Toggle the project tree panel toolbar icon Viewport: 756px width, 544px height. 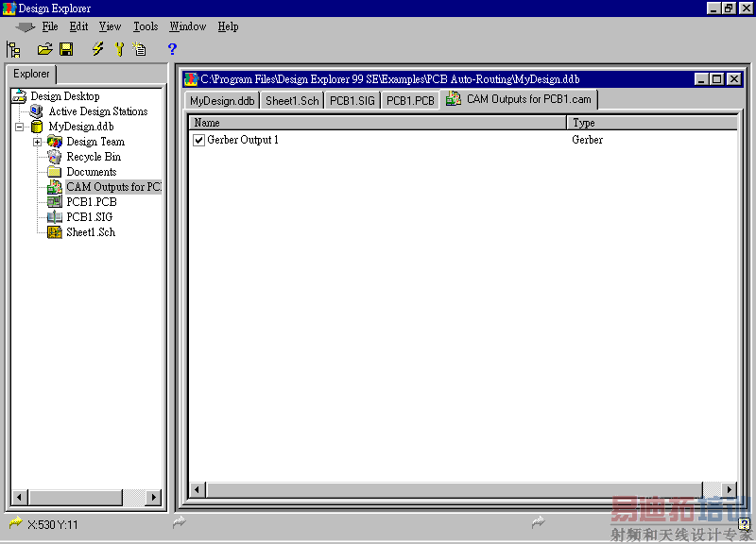13,49
